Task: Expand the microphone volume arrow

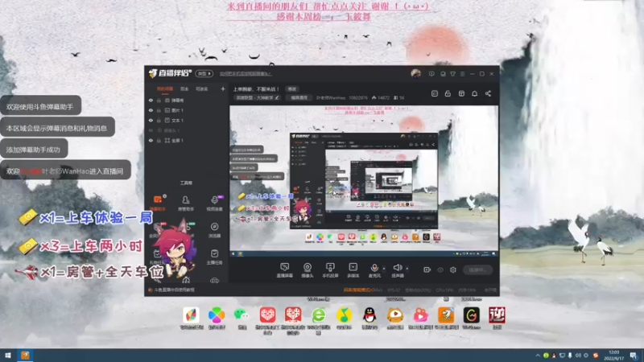Action: [384, 269]
